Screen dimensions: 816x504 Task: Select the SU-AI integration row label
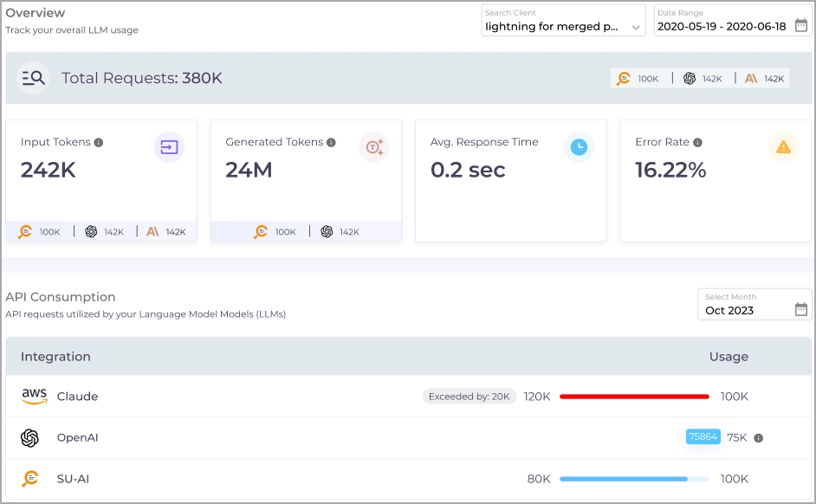(x=74, y=479)
